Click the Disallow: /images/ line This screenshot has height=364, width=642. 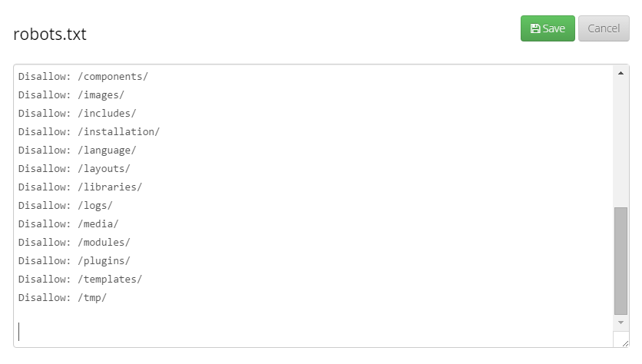point(71,95)
